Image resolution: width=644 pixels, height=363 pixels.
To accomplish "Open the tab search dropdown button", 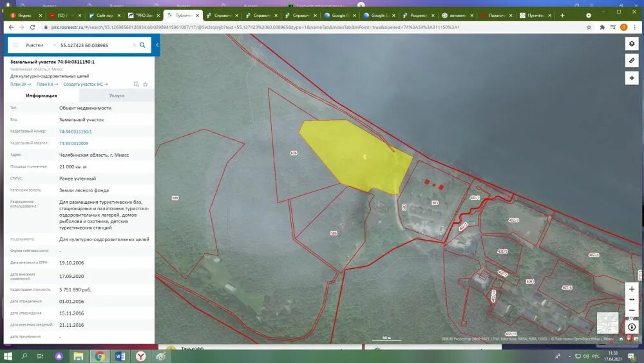I will click(x=588, y=15).
